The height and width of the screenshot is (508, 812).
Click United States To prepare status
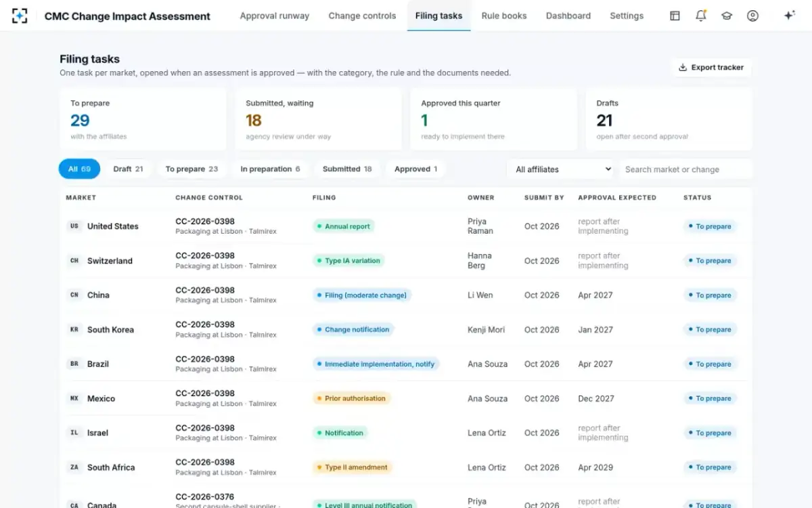tap(710, 226)
